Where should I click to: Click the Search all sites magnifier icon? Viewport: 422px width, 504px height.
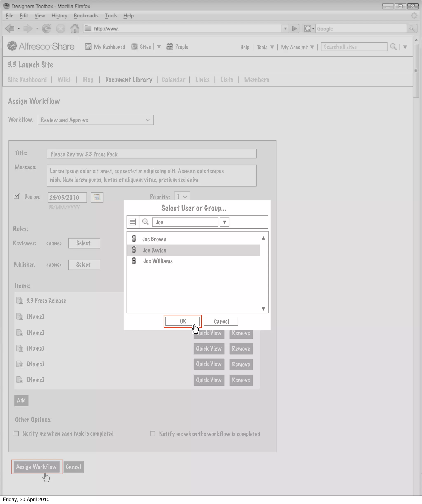coord(393,47)
